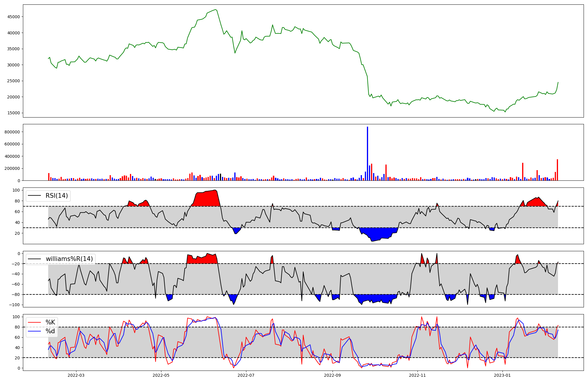Click the 2022-07 x-axis date label
588x382 pixels.
point(246,375)
